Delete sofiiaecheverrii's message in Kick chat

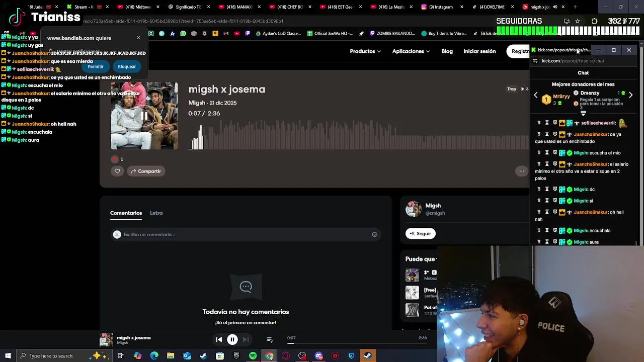(x=539, y=123)
